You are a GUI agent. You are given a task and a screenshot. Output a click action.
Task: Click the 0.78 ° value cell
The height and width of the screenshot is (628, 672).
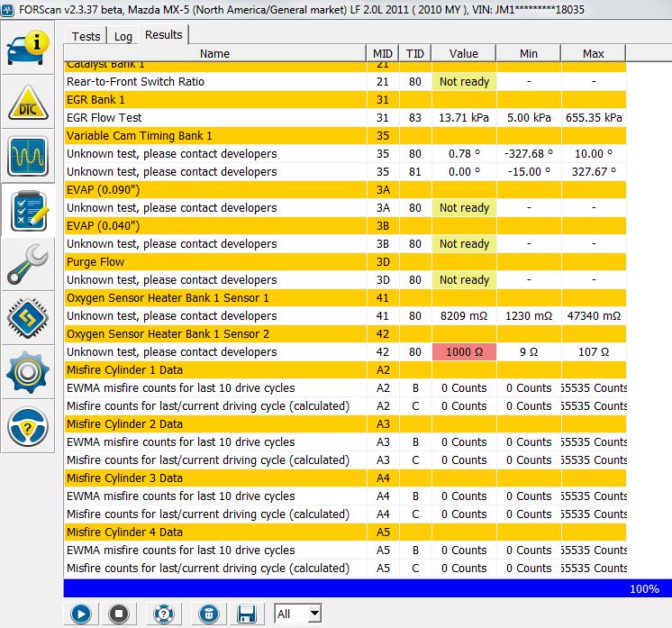[x=464, y=153]
